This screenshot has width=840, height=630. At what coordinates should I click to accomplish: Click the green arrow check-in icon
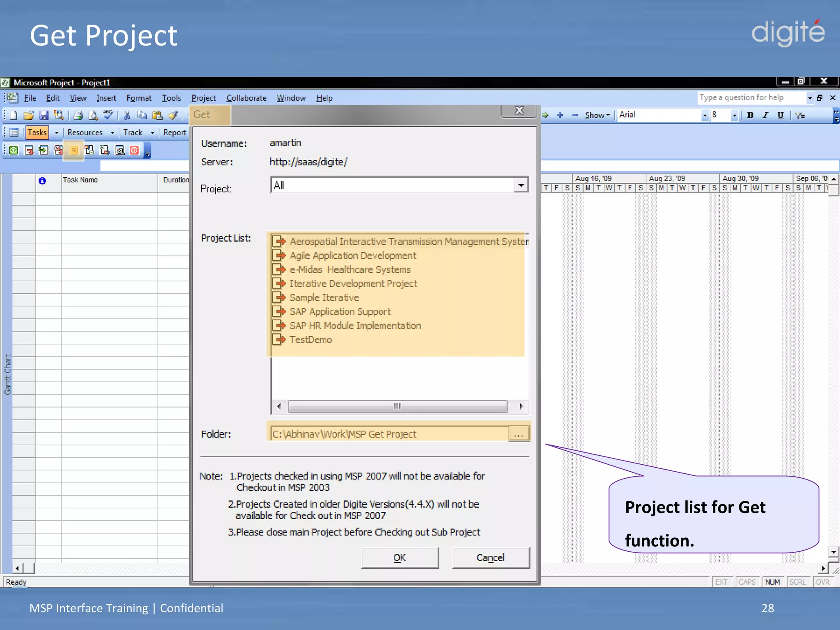(x=43, y=151)
